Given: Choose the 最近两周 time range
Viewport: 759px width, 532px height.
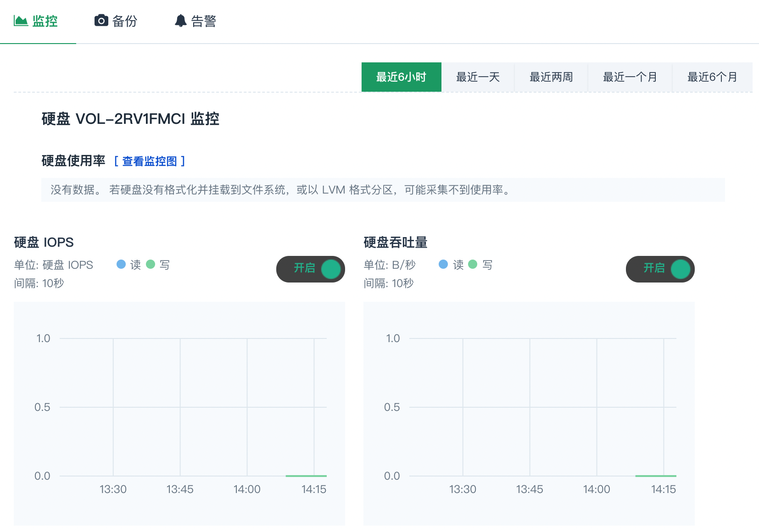Looking at the screenshot, I should pyautogui.click(x=551, y=77).
